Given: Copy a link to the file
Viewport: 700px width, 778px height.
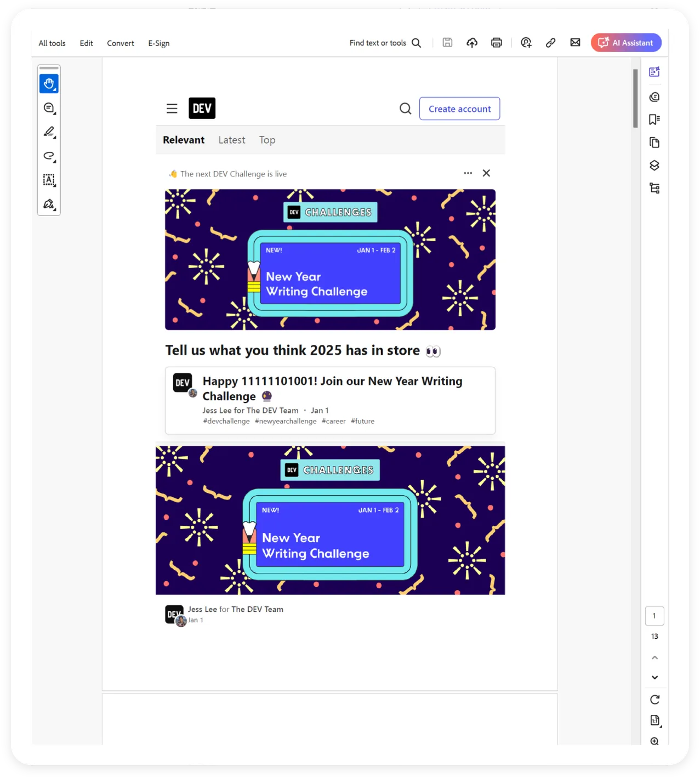Looking at the screenshot, I should pos(551,43).
